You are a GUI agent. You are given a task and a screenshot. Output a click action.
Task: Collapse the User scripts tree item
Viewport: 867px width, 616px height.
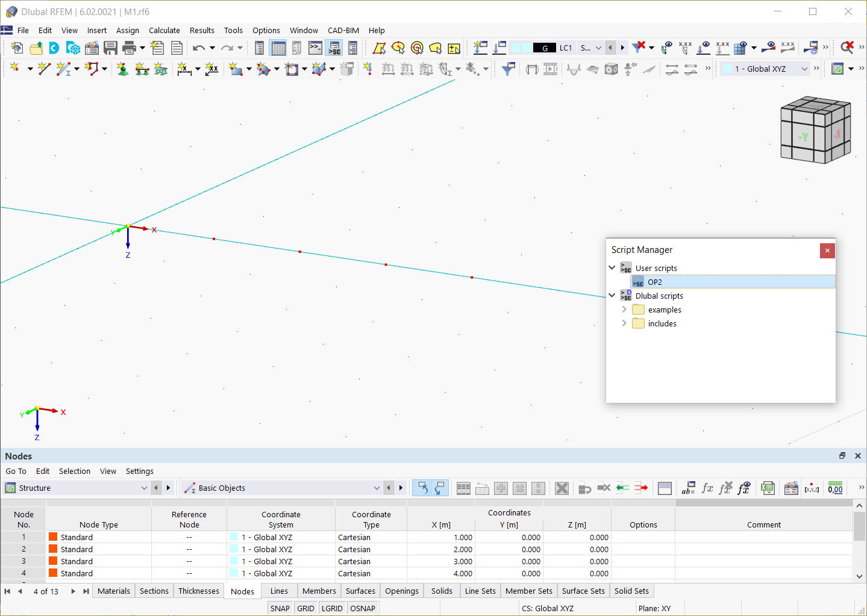612,267
